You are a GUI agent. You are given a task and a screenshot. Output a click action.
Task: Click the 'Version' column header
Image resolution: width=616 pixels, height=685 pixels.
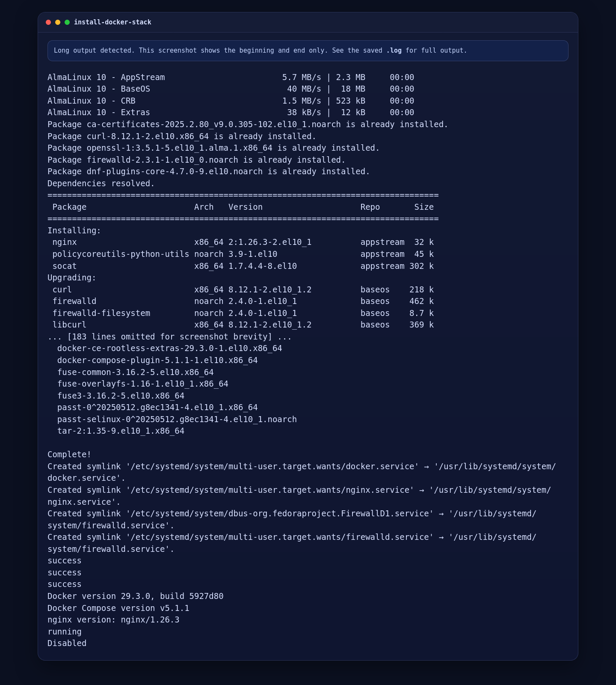(246, 207)
